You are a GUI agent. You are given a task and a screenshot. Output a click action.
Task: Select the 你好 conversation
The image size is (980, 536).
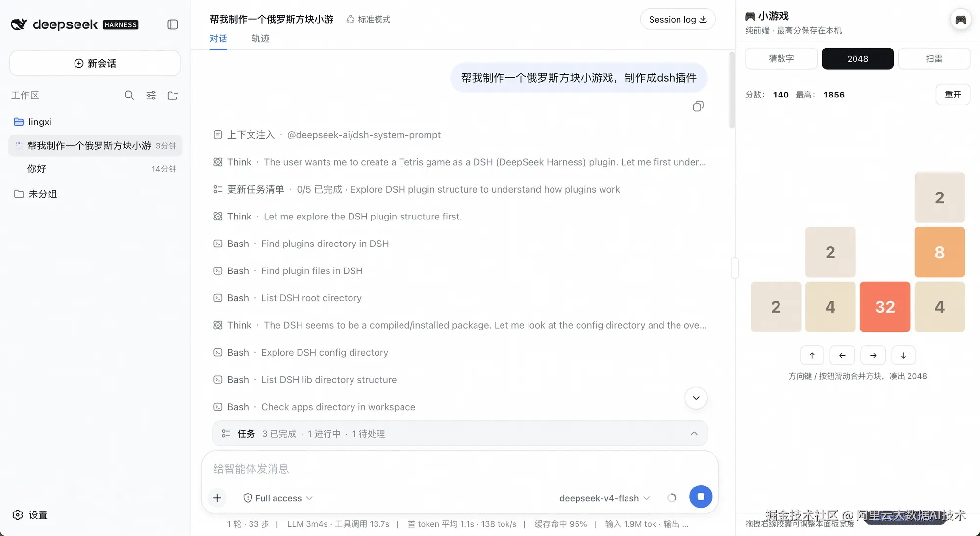tap(95, 169)
